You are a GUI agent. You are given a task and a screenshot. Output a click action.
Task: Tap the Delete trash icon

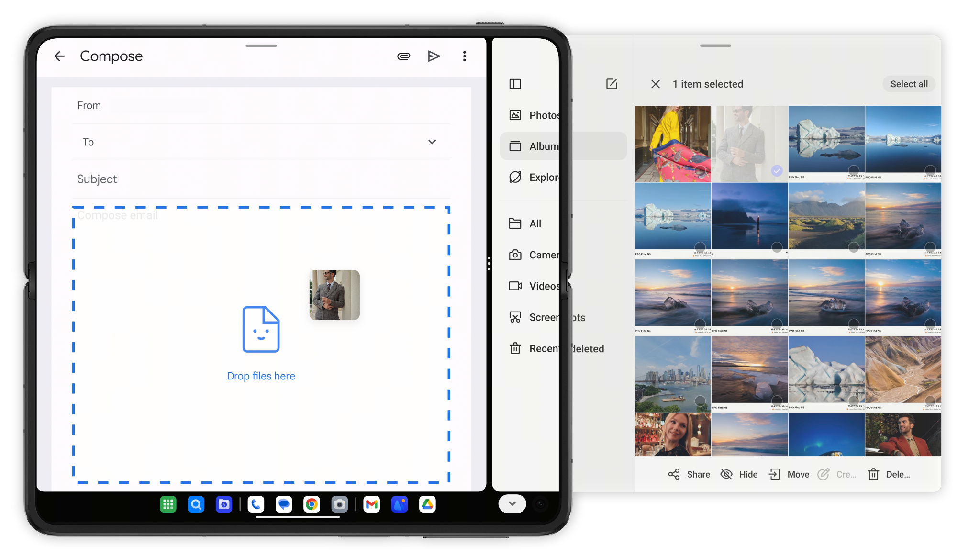pos(874,474)
